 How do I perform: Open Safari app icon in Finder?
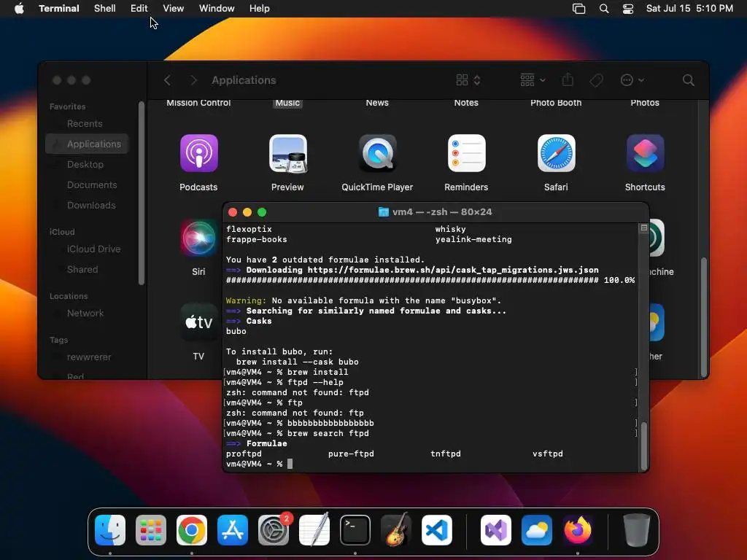[x=556, y=153]
